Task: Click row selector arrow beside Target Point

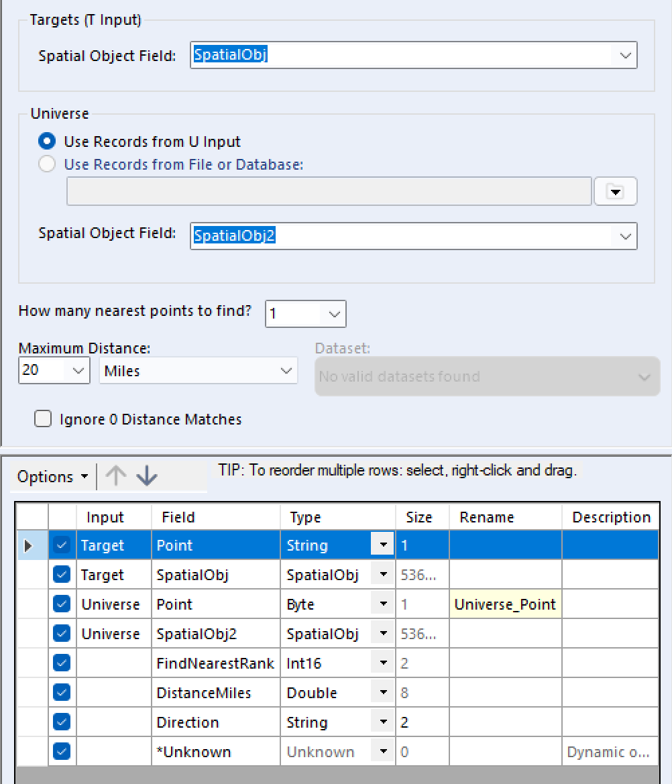Action: 28,545
